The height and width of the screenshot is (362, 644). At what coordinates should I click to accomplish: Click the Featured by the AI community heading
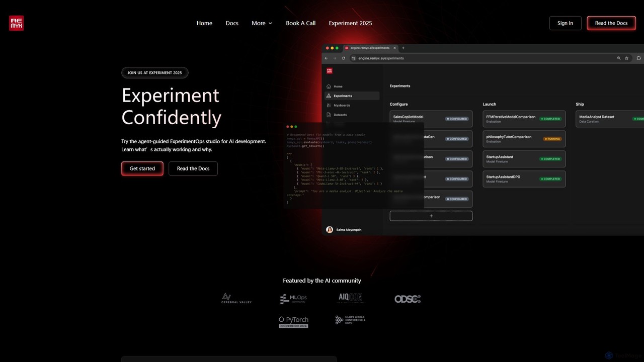pos(322,281)
